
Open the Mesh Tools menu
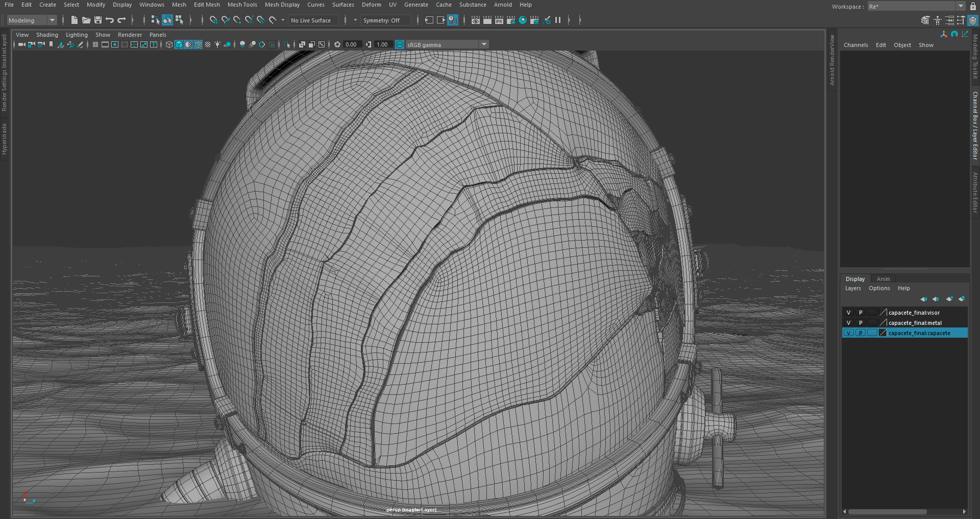coord(242,5)
